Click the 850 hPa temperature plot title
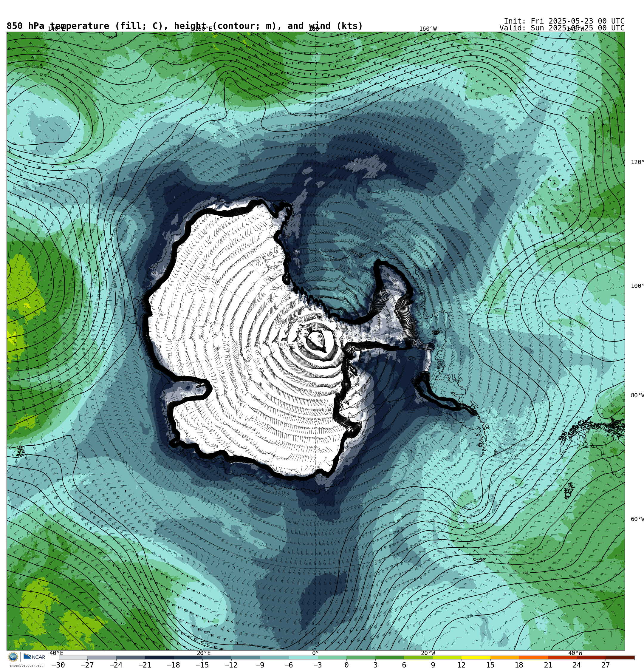 click(x=185, y=26)
